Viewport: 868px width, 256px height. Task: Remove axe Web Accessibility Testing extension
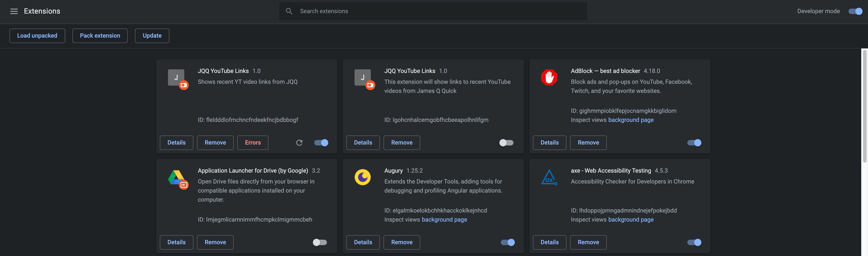[x=588, y=242]
